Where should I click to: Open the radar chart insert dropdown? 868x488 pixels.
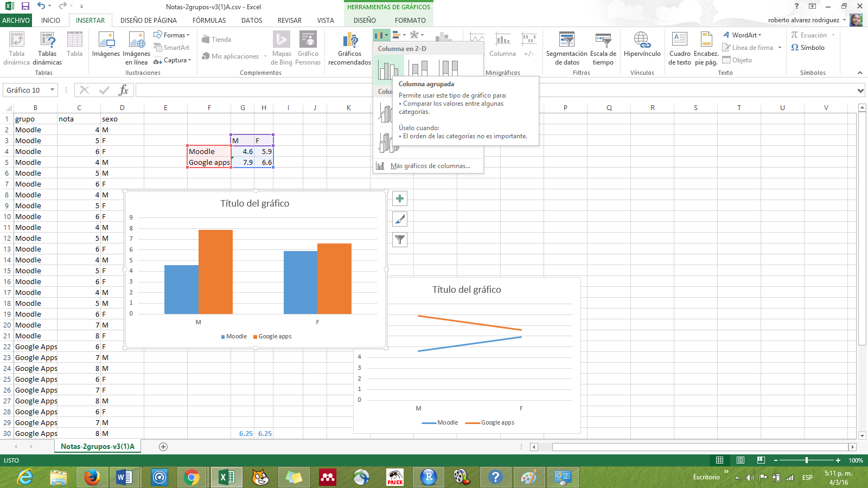417,35
